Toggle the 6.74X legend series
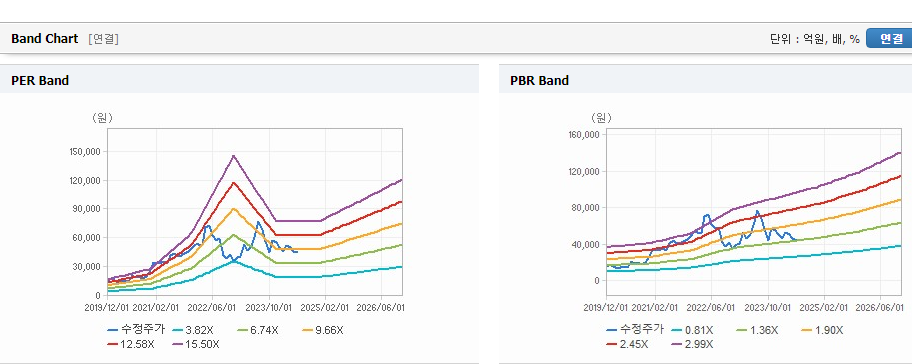Viewport: 912px width, 364px height. click(258, 330)
